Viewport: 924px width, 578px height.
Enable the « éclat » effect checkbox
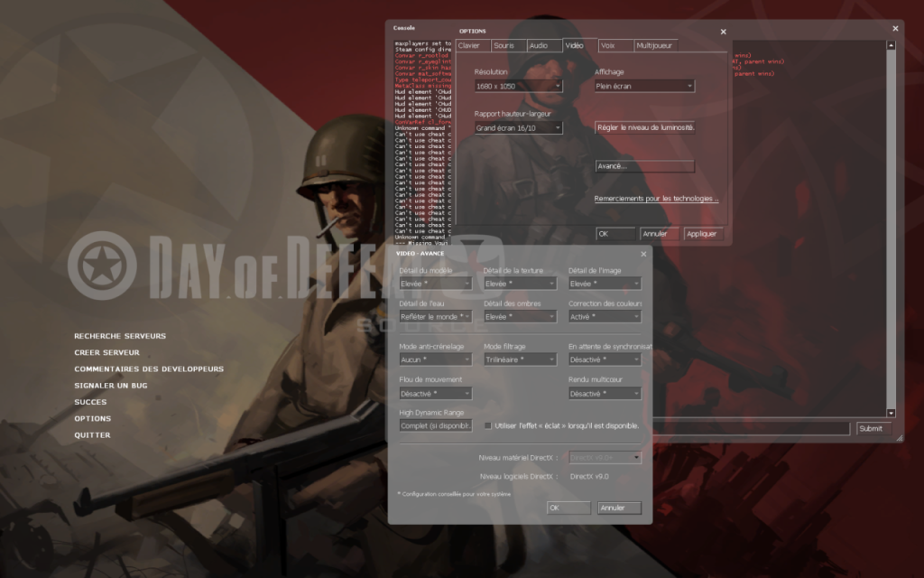488,425
